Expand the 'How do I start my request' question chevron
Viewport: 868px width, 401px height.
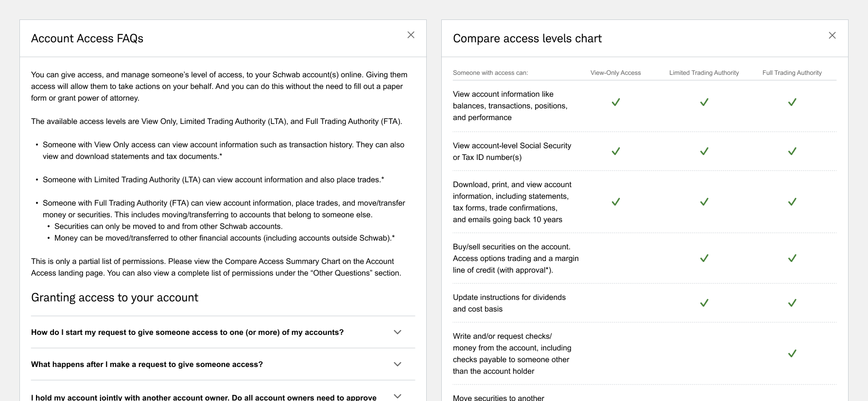pos(397,332)
